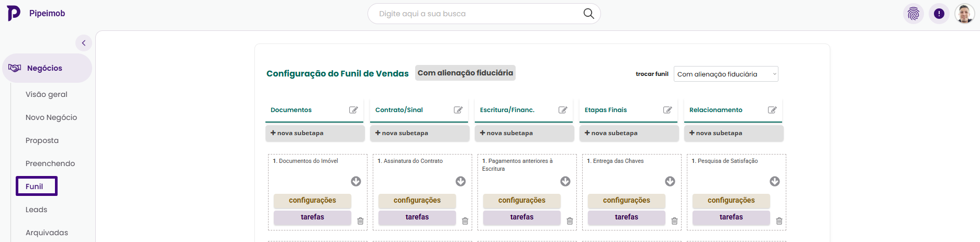Open the alert exclamation icon in the header
980x242 pixels.
click(939, 14)
